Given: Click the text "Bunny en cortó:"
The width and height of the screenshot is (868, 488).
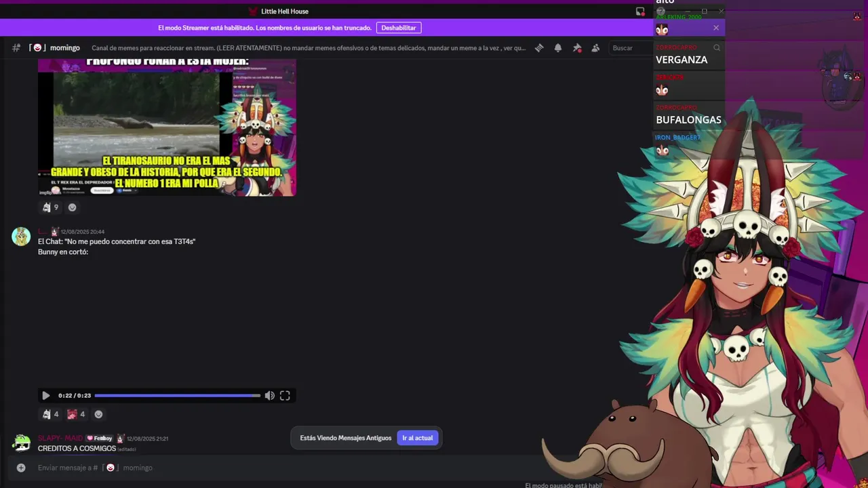Looking at the screenshot, I should click(63, 252).
